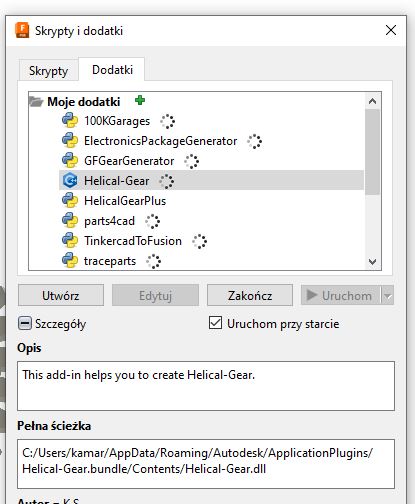Switch to the Skrypty tab

coord(48,71)
